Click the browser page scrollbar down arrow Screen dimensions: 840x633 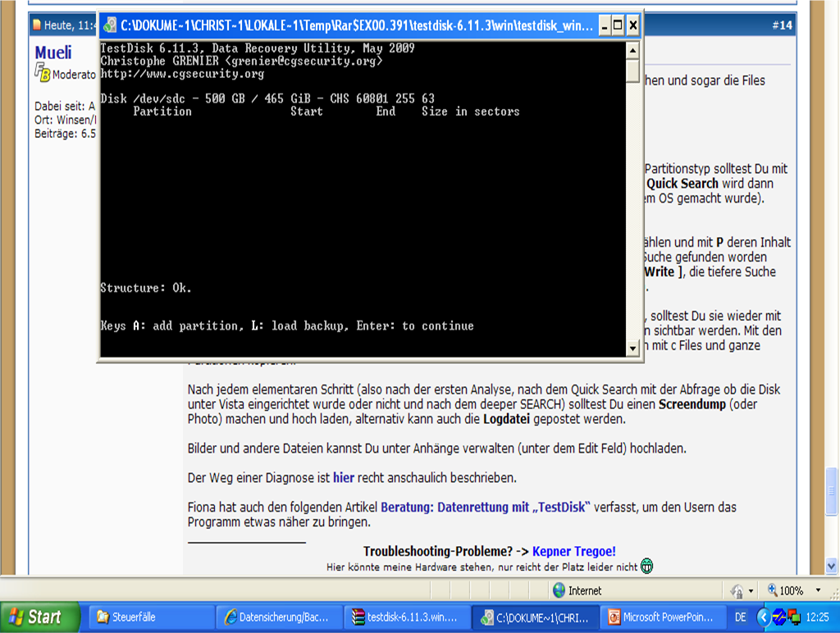pyautogui.click(x=832, y=565)
